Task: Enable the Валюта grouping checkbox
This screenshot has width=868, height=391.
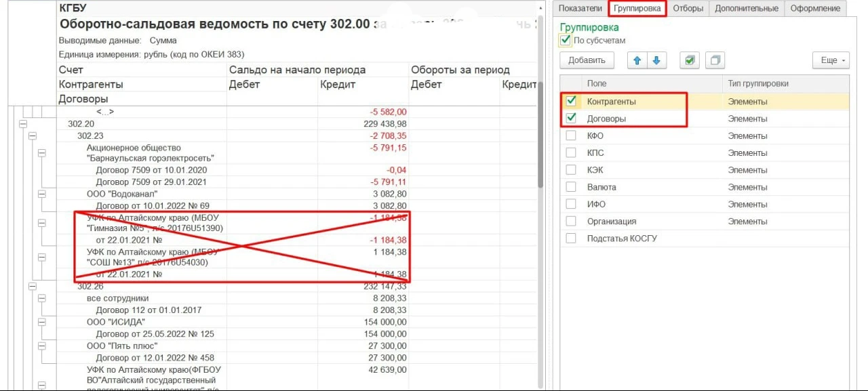Action: (x=571, y=186)
